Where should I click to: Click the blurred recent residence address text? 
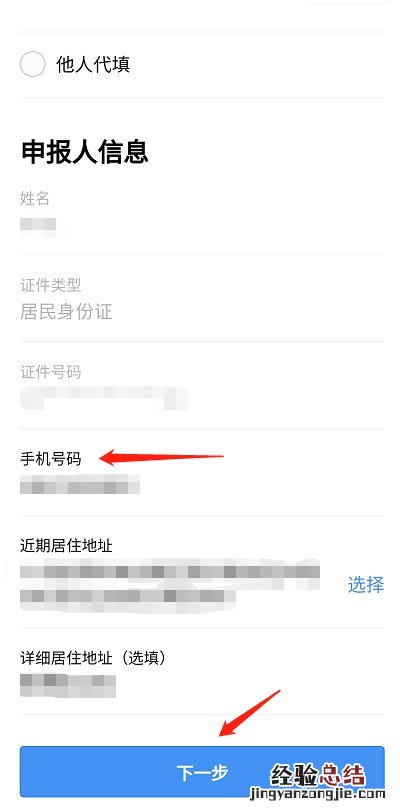170,584
